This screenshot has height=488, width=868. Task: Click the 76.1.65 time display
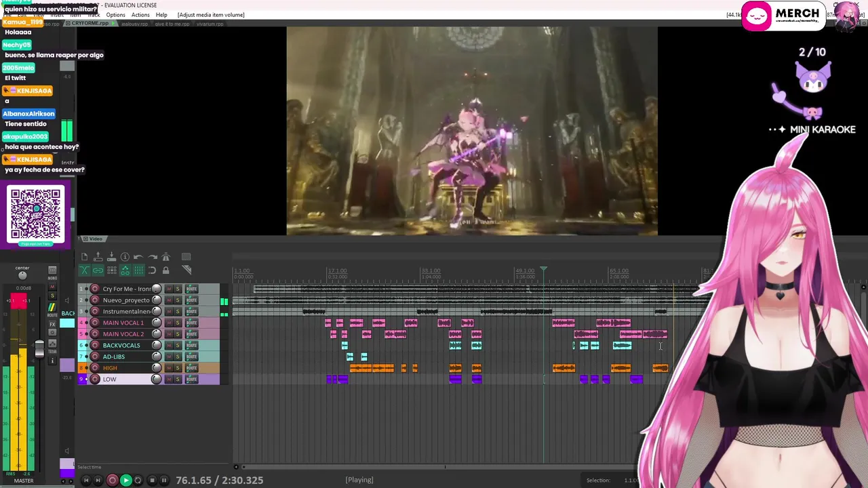pyautogui.click(x=219, y=480)
